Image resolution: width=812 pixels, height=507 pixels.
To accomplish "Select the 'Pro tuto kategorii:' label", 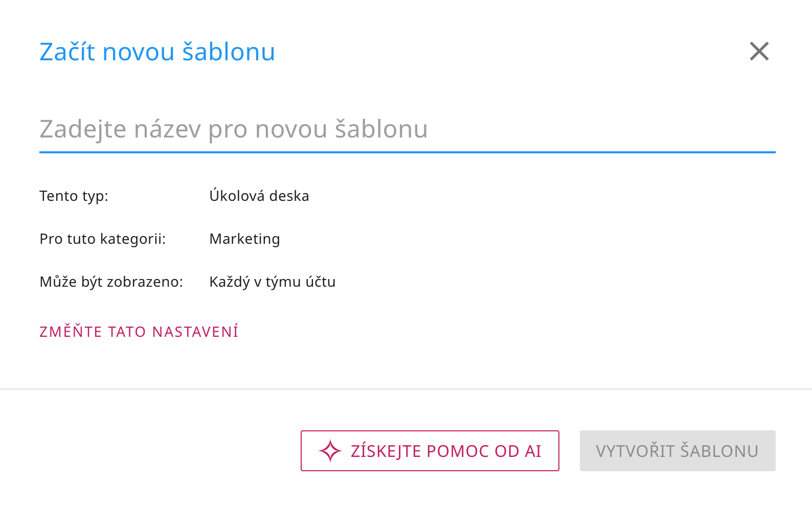I will [x=102, y=239].
